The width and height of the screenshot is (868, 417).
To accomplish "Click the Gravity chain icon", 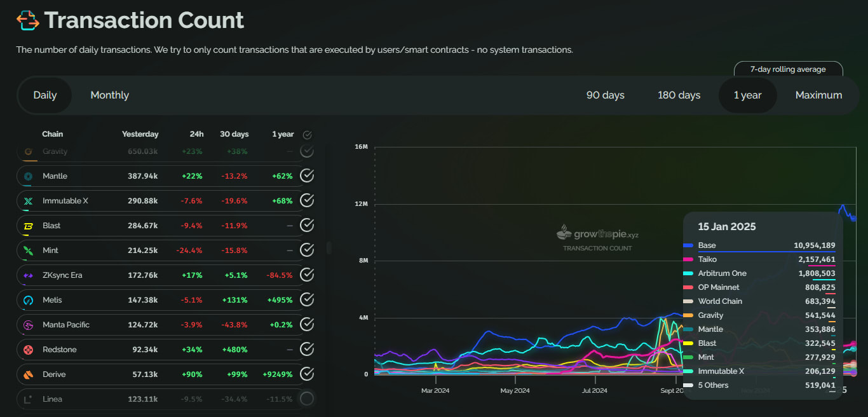I will pos(28,151).
